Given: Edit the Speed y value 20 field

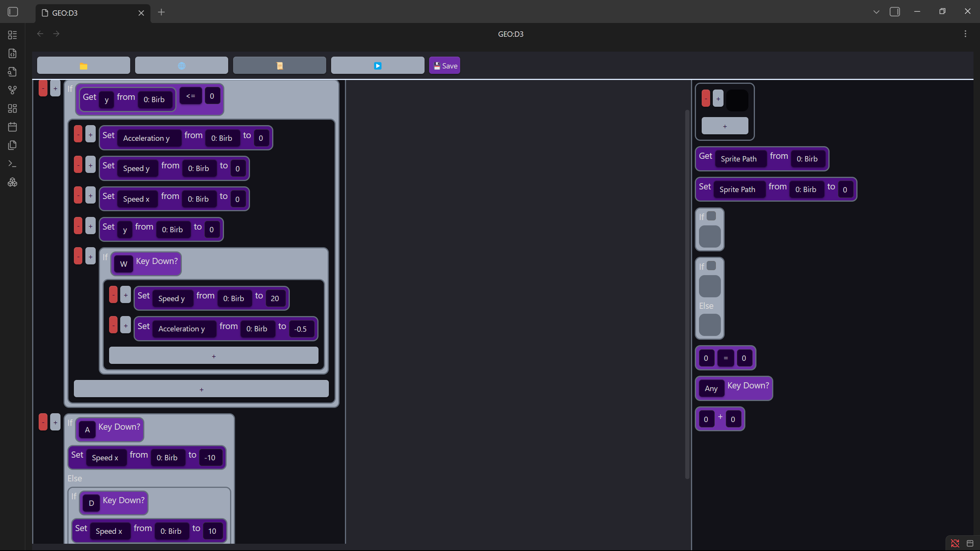Looking at the screenshot, I should point(275,298).
